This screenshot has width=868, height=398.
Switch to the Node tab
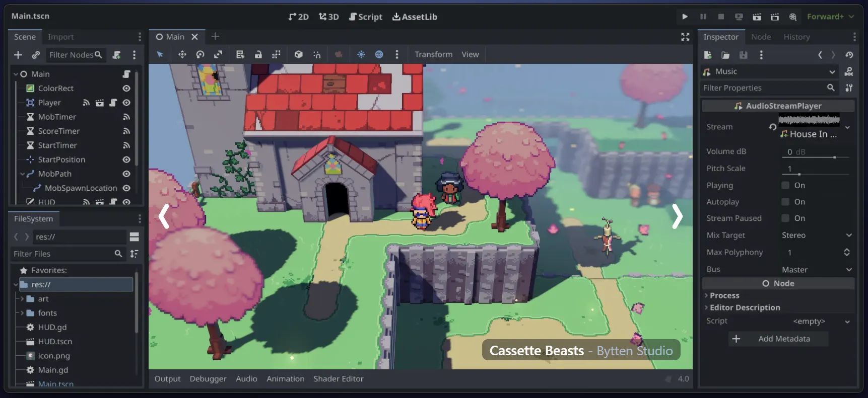coord(761,37)
